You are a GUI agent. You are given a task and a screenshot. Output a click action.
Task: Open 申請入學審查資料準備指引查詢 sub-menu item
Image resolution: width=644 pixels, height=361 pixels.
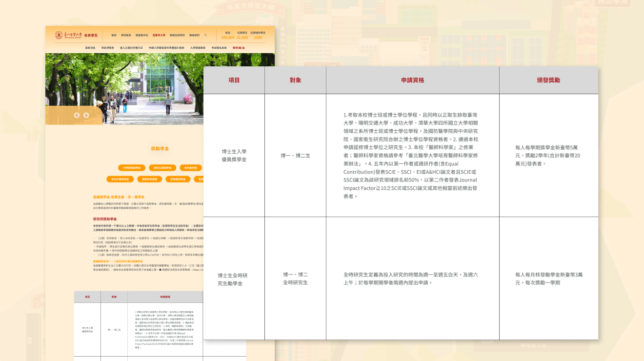coord(166,48)
